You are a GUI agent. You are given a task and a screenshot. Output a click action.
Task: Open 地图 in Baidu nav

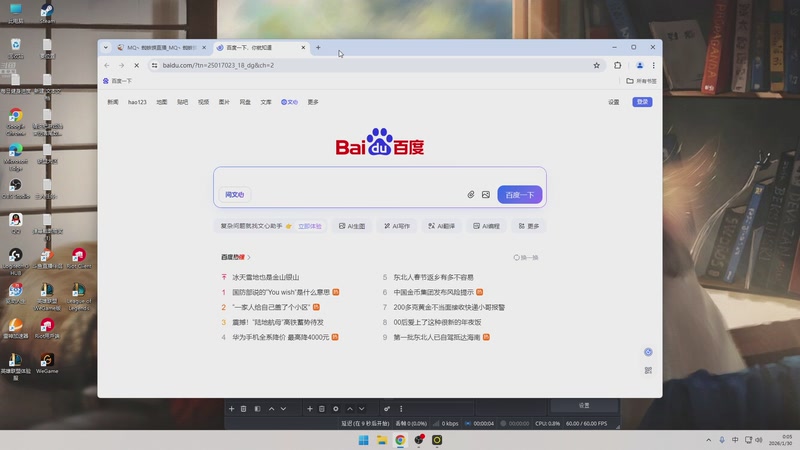point(162,102)
